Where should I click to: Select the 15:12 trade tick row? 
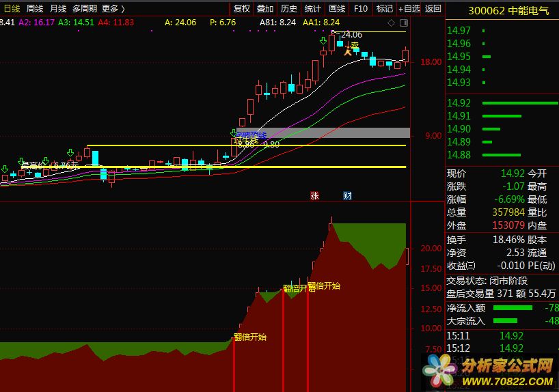pyautogui.click(x=502, y=348)
